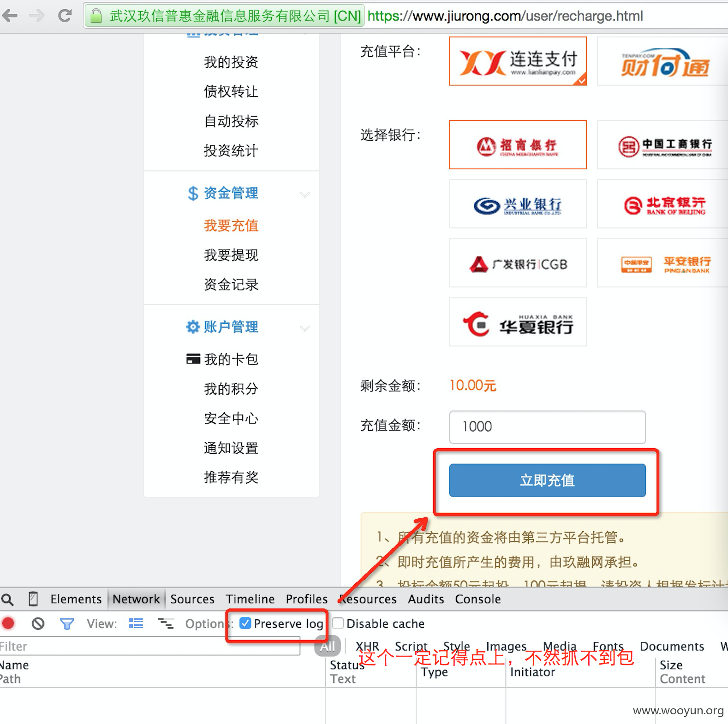Open 通知设置 in sidebar

pos(231,448)
